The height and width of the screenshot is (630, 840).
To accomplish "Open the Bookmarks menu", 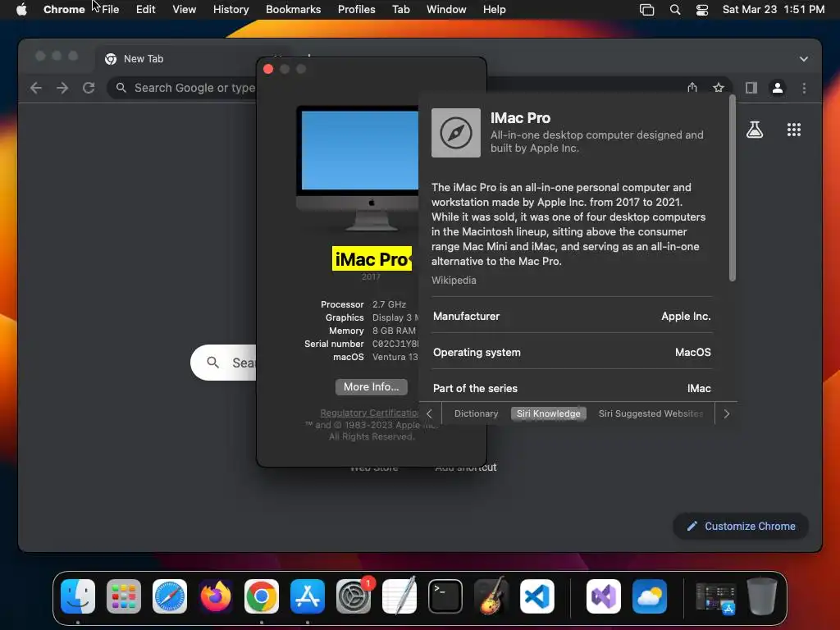I will [293, 10].
